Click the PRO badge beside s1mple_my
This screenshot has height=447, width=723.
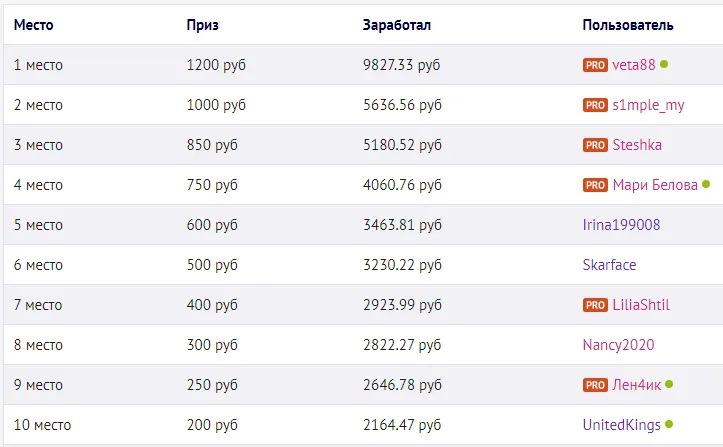pyautogui.click(x=595, y=105)
